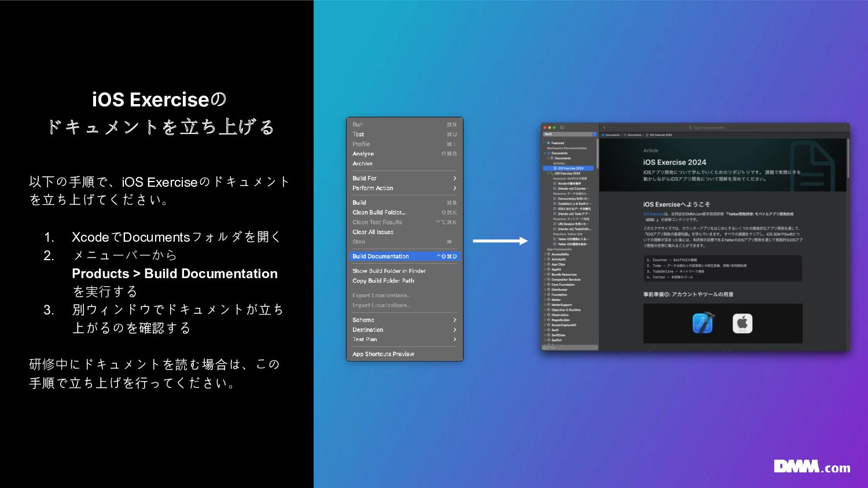Choose Archive menu entry
The image size is (868, 488).
(x=404, y=164)
